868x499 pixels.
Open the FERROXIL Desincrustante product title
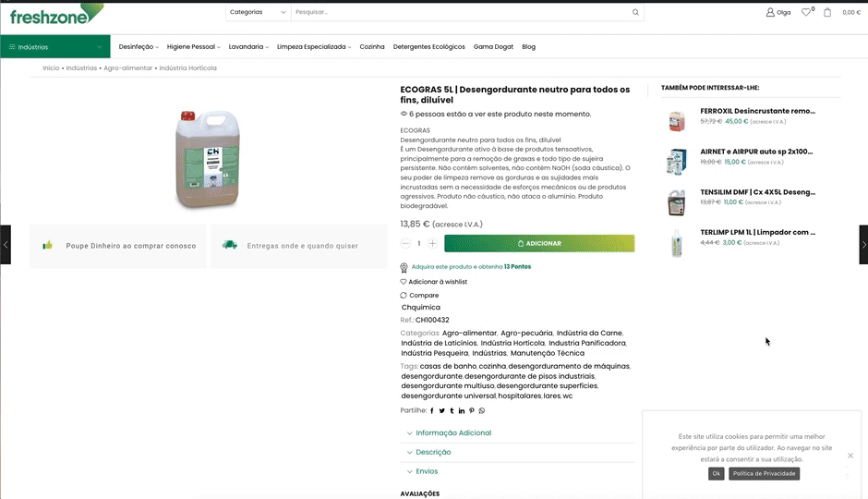click(757, 111)
